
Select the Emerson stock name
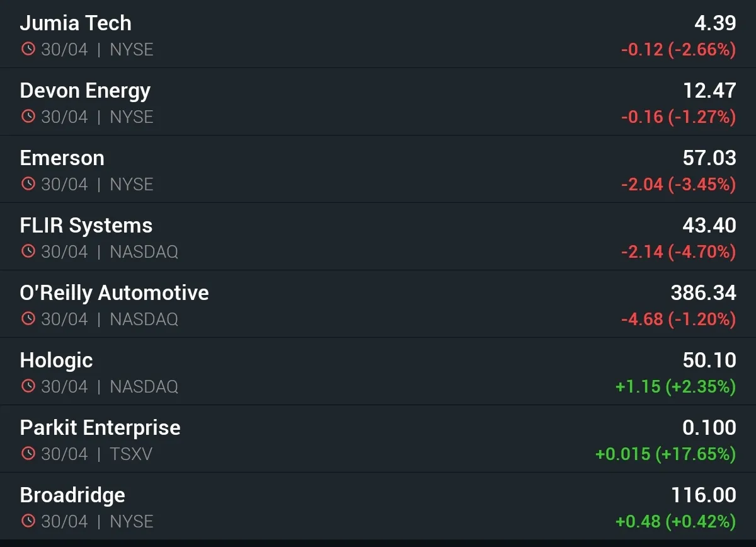tap(62, 158)
